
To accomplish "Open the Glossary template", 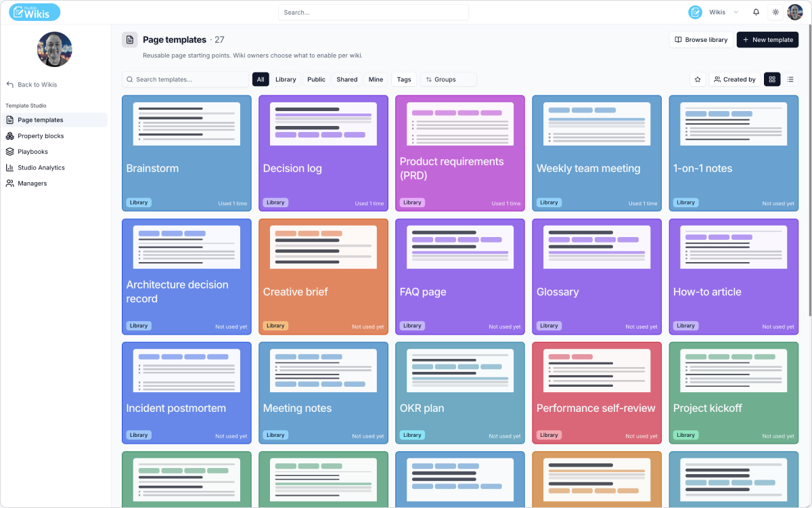I will [597, 277].
